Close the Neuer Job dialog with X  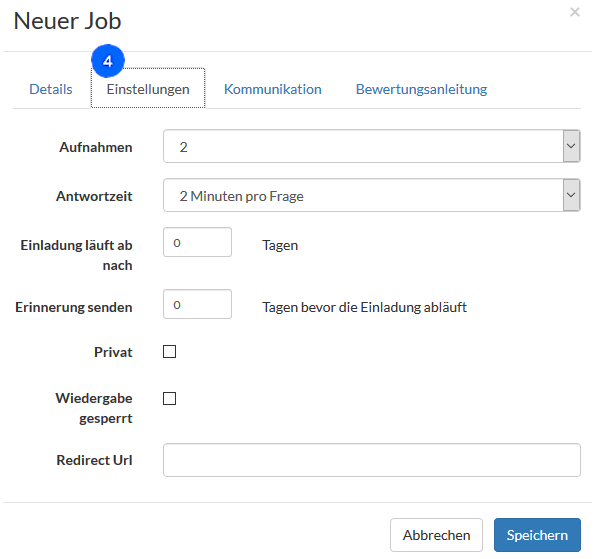point(575,12)
